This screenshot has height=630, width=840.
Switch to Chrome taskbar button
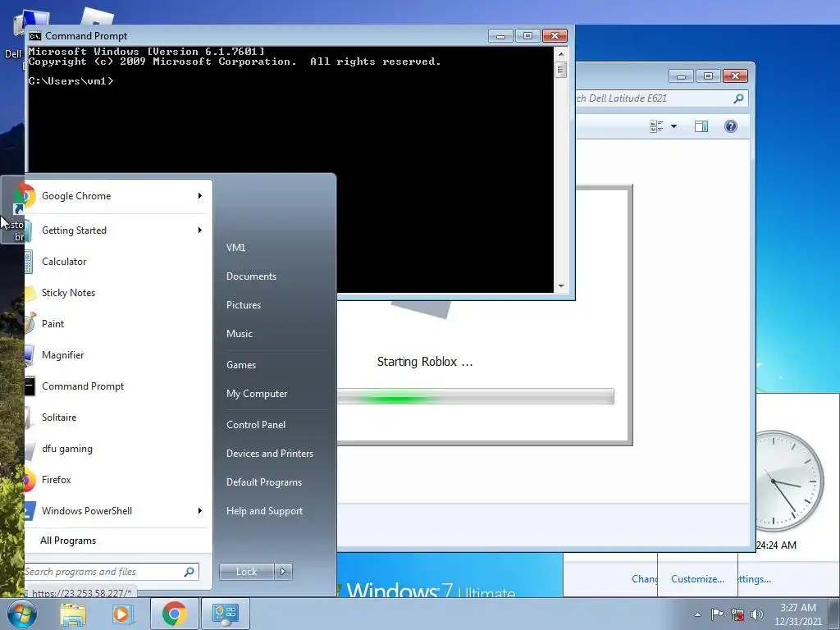(x=174, y=614)
